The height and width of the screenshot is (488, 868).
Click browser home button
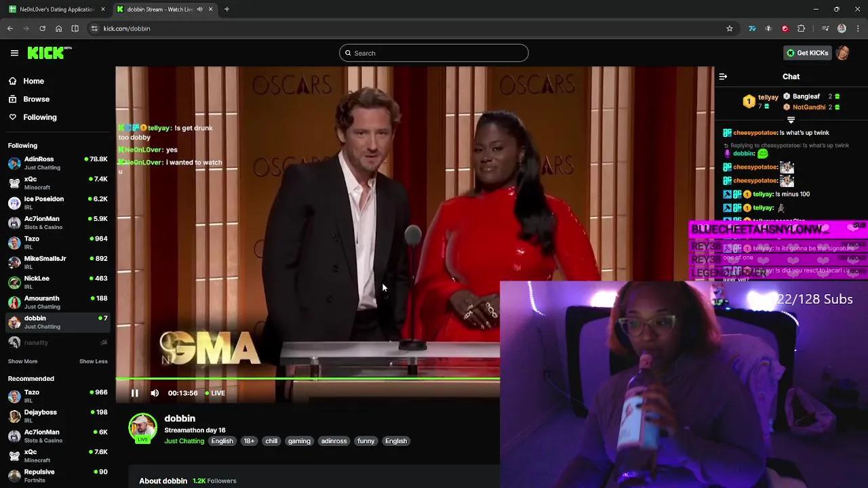tap(58, 28)
